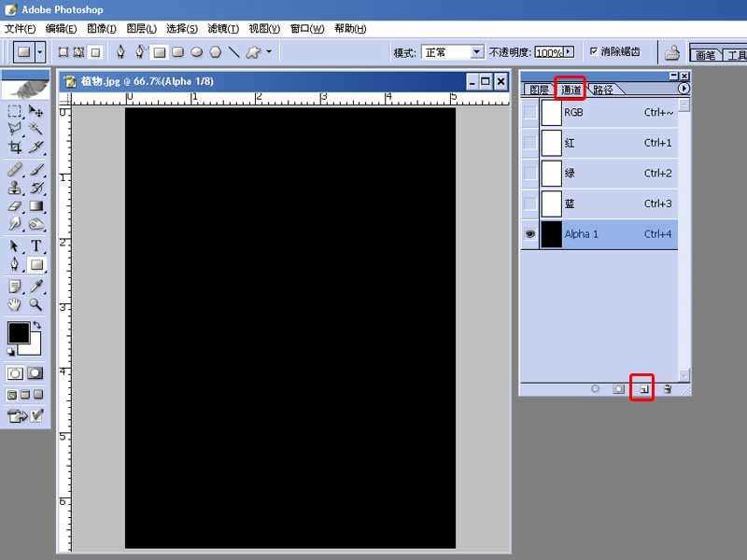Select the Path Selection arrow tool
The width and height of the screenshot is (747, 560).
14,245
